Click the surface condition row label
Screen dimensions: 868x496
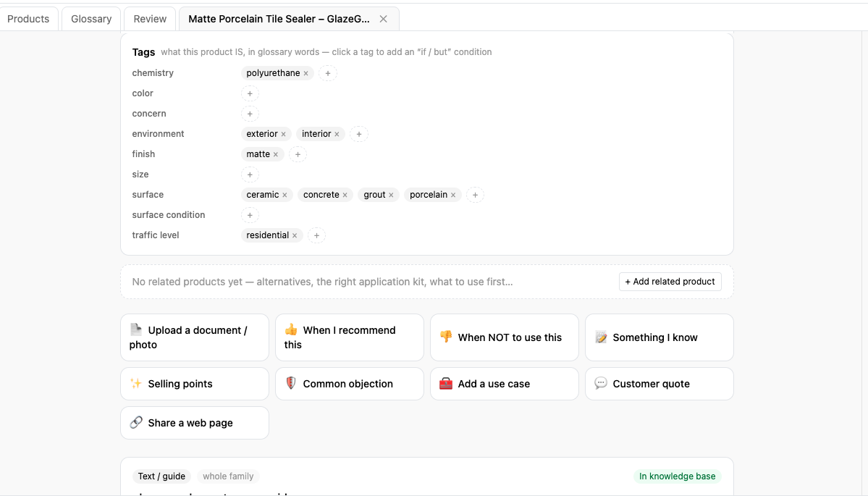pos(168,215)
